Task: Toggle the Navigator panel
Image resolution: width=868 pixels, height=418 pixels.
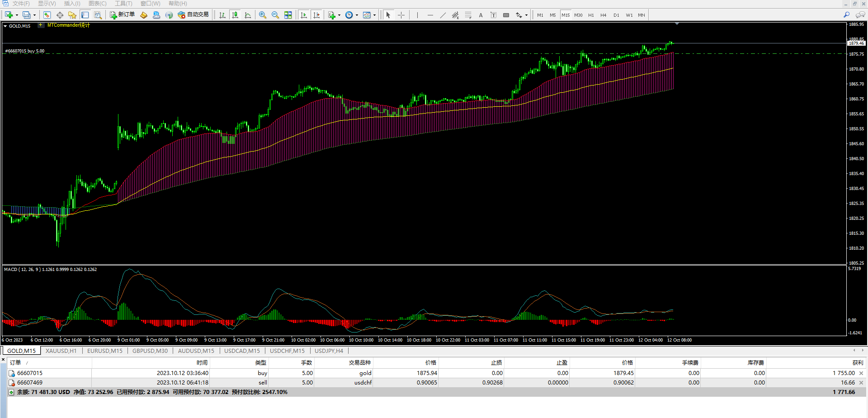Action: [x=72, y=15]
